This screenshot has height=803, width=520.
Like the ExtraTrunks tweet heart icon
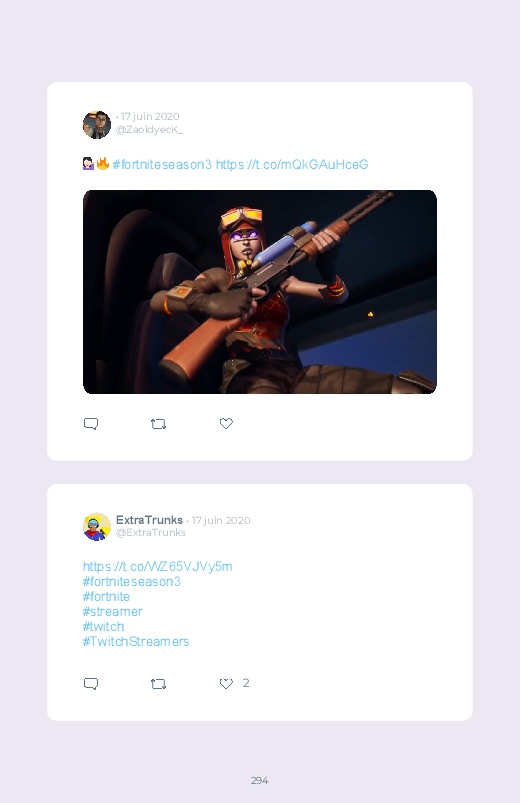(226, 683)
